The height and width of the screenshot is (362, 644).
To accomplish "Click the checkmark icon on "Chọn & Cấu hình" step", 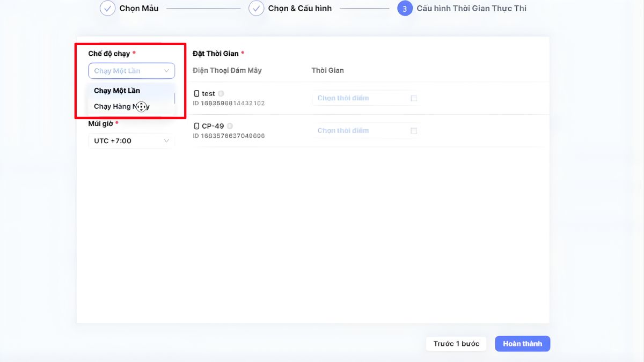I will (x=256, y=8).
